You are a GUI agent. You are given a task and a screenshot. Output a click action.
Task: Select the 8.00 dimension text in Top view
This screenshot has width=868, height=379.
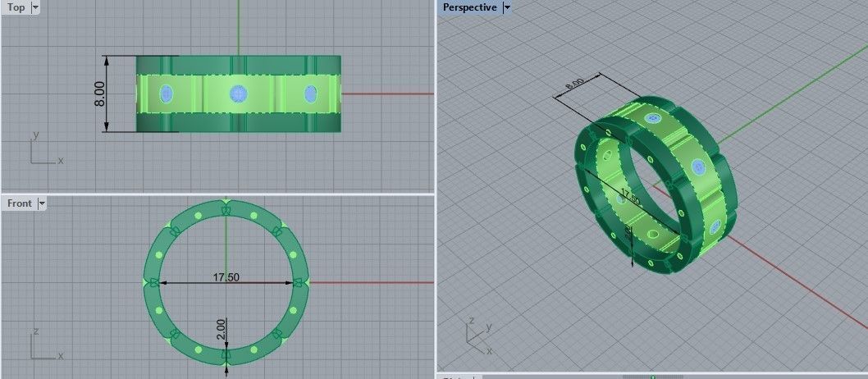point(100,94)
